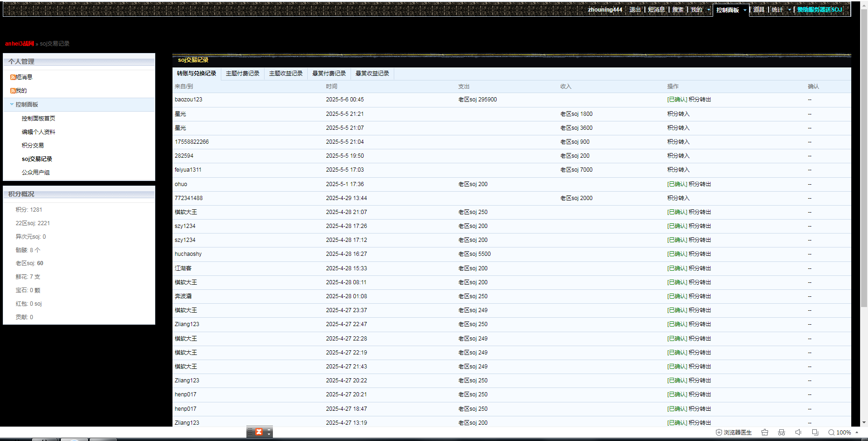Open the 主题收益记录 tab
868x441 pixels.
285,73
